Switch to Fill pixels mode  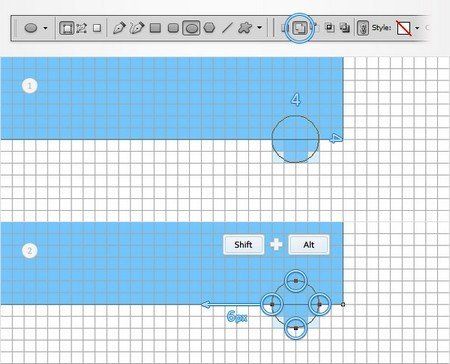pos(97,28)
